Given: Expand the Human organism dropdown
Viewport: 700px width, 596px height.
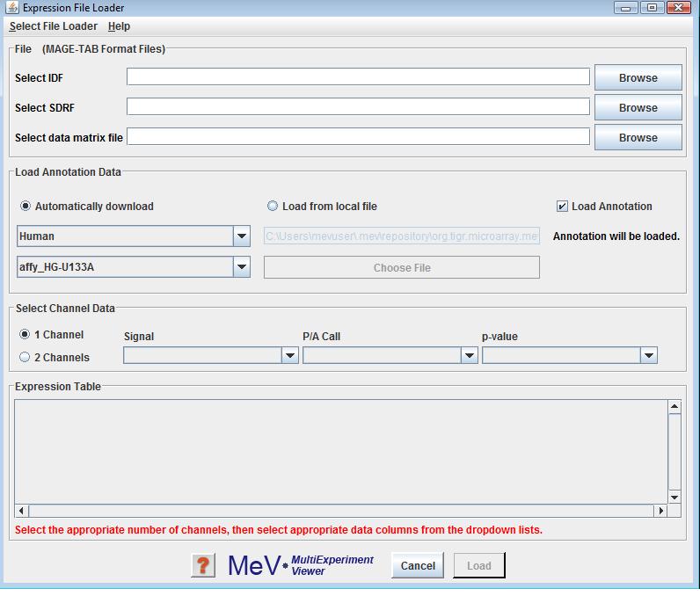Looking at the screenshot, I should click(x=242, y=236).
